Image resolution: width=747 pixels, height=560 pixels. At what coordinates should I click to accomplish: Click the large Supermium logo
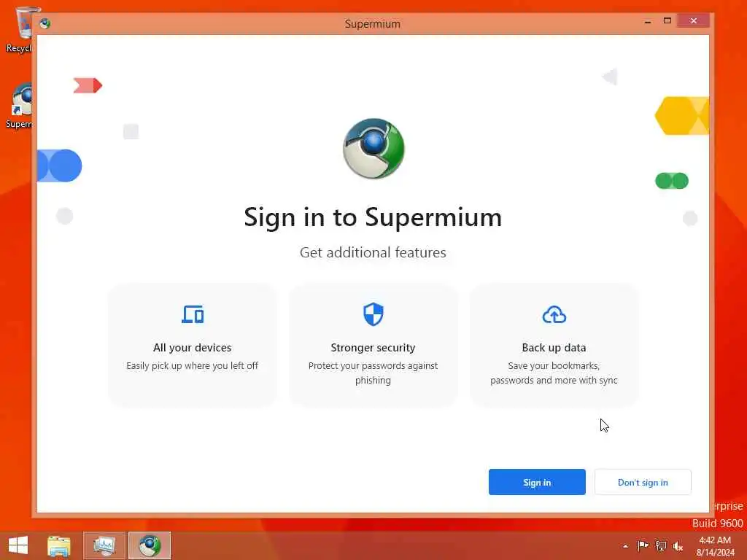pos(373,149)
